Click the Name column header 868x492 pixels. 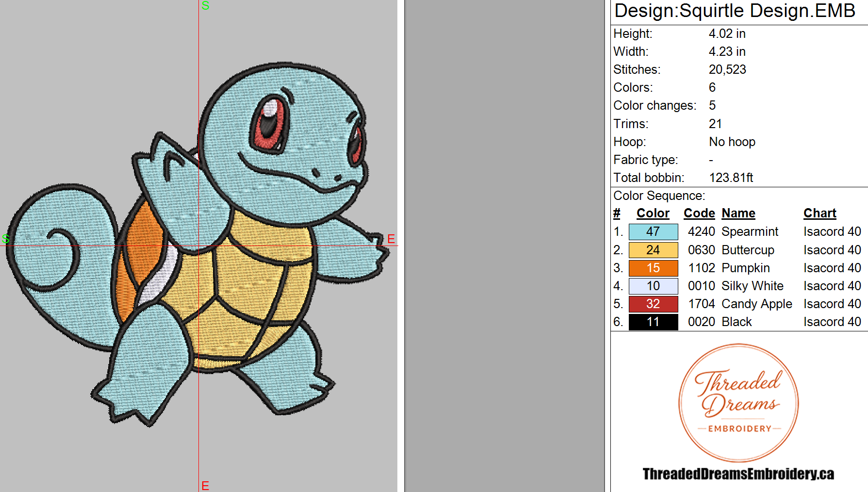pos(738,213)
